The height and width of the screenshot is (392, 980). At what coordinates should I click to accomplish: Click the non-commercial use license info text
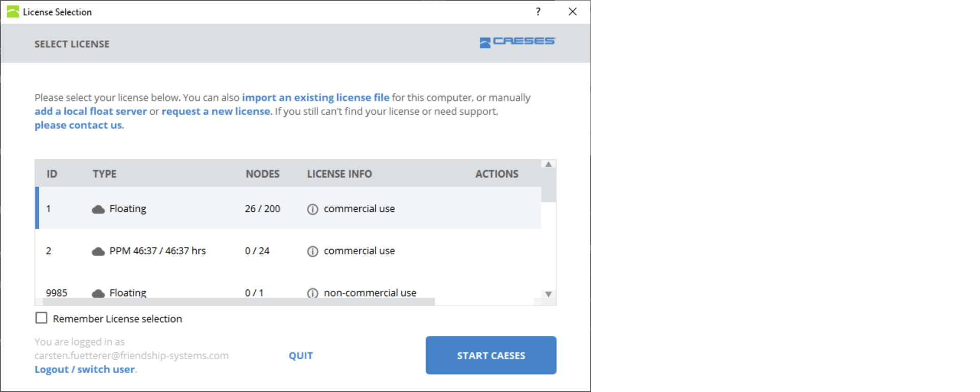[x=370, y=293]
